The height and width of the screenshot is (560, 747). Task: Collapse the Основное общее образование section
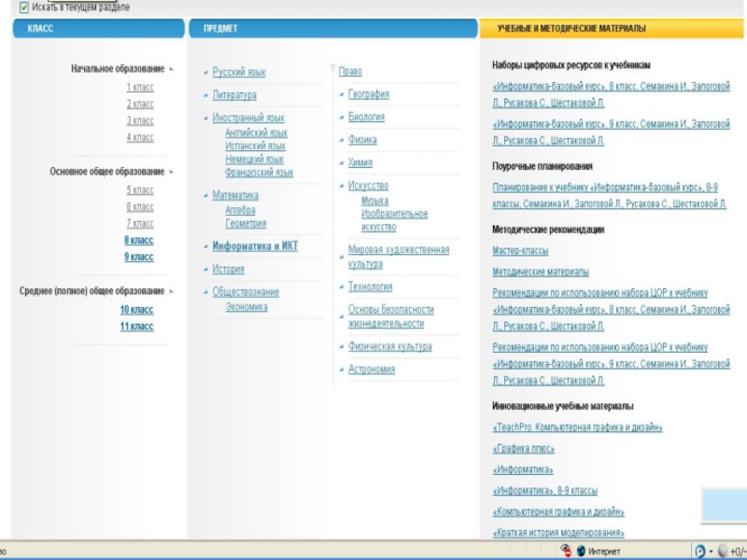[x=171, y=172]
